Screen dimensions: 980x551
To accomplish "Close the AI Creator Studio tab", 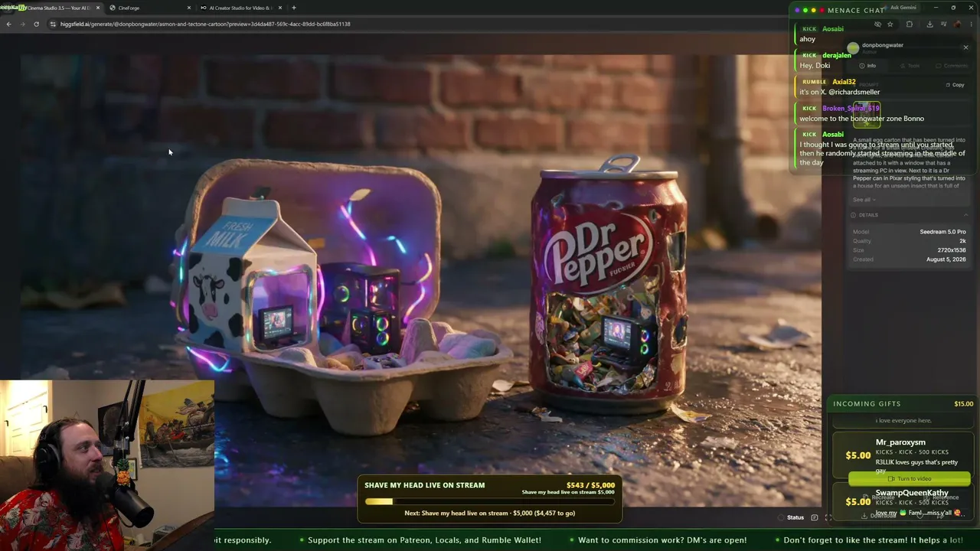I will 280,8.
